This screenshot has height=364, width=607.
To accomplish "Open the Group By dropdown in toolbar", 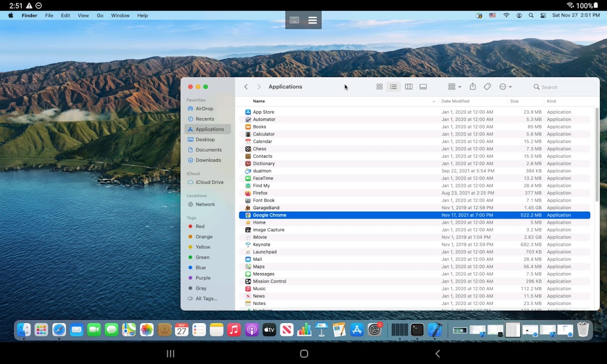I will [454, 87].
